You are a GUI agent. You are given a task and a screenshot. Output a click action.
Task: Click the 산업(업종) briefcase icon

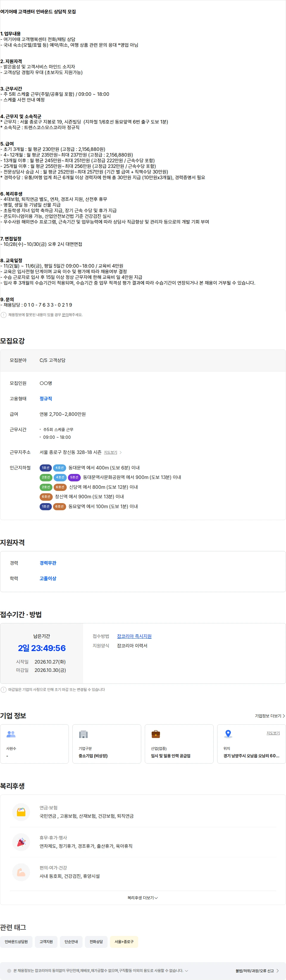pyautogui.click(x=156, y=734)
